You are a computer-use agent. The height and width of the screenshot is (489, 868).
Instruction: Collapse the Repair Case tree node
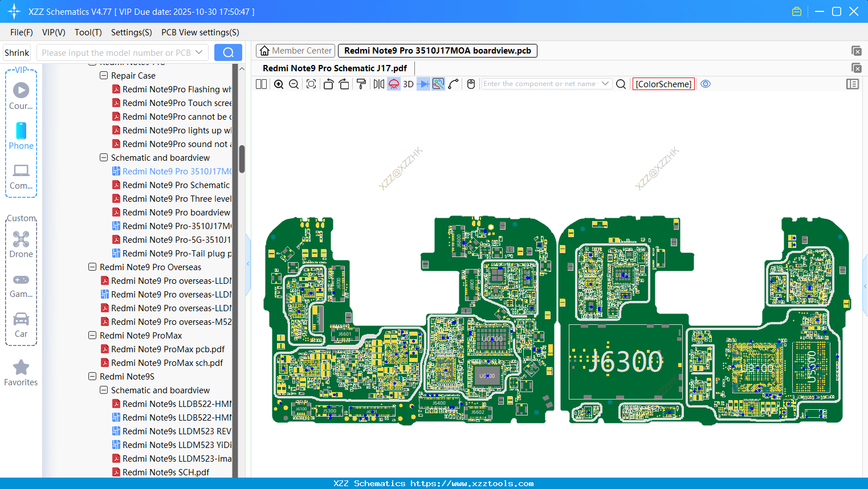104,75
